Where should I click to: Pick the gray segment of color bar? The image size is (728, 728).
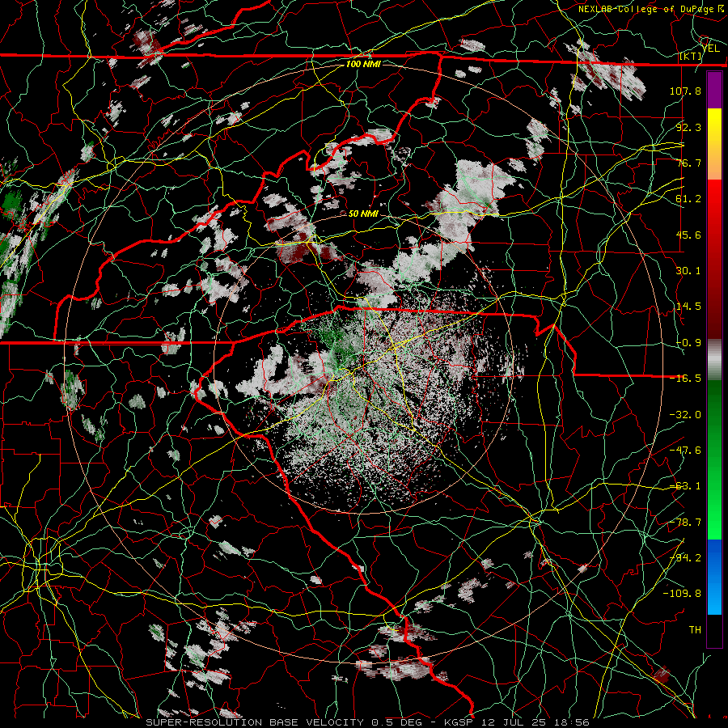[714, 360]
